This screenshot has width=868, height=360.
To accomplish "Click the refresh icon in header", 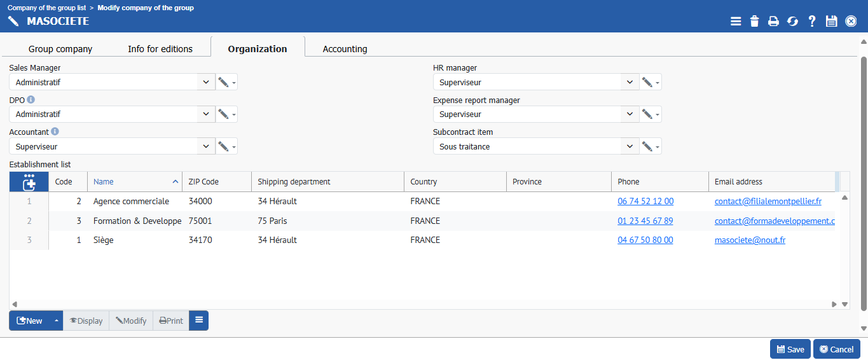I will [792, 22].
